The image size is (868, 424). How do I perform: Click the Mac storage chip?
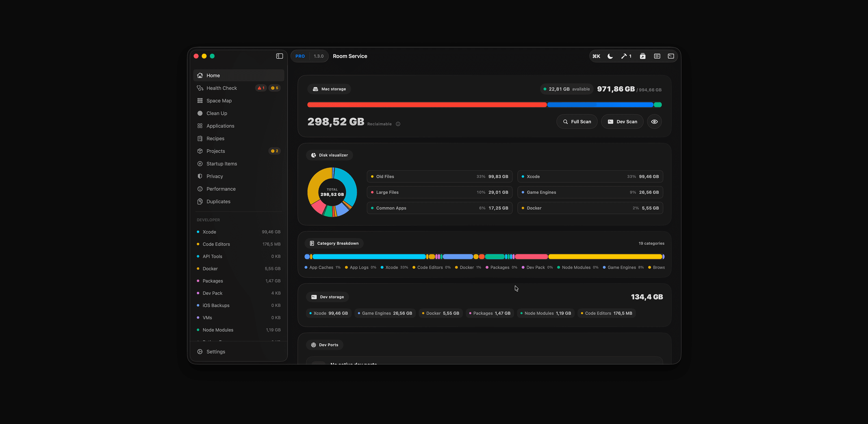329,89
